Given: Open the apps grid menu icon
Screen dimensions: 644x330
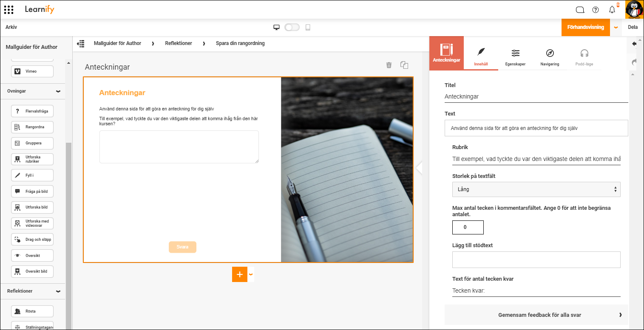Looking at the screenshot, I should (x=9, y=9).
